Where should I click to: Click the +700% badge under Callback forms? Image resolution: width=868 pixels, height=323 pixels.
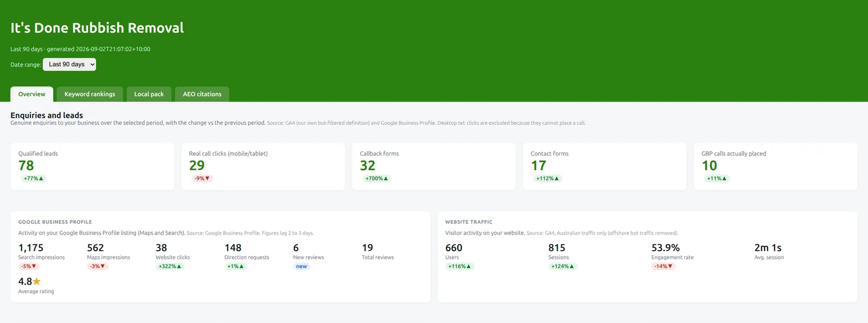[x=377, y=178]
